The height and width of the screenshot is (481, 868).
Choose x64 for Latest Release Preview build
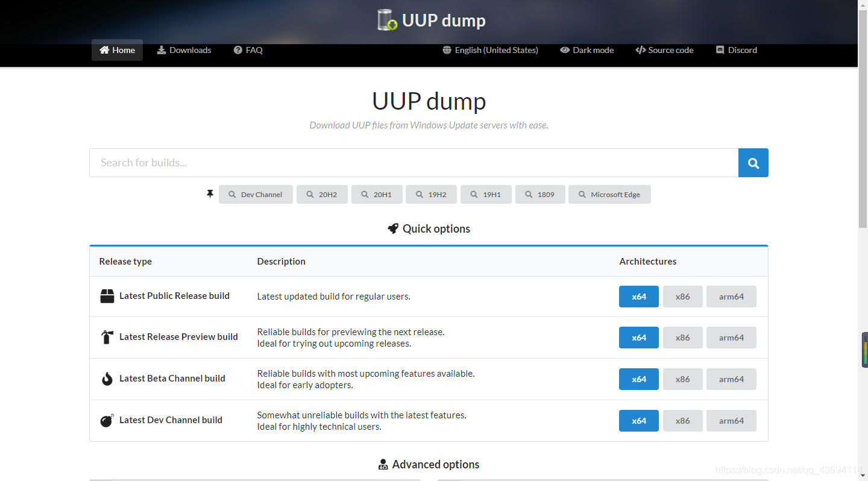[x=639, y=338]
